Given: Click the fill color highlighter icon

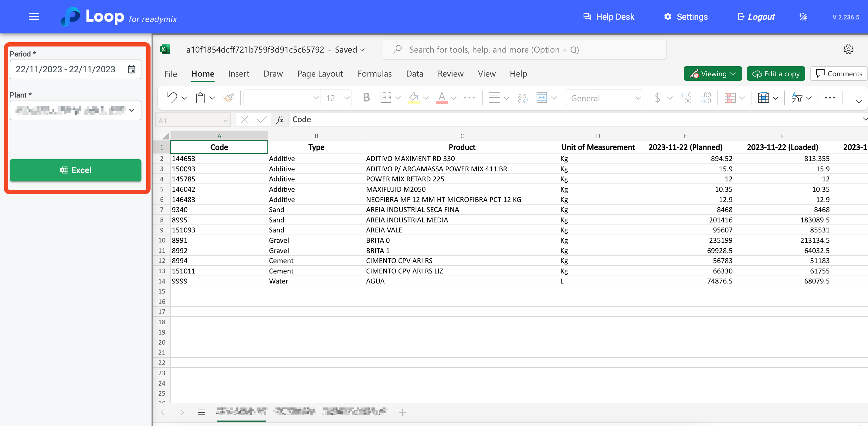Looking at the screenshot, I should (414, 98).
